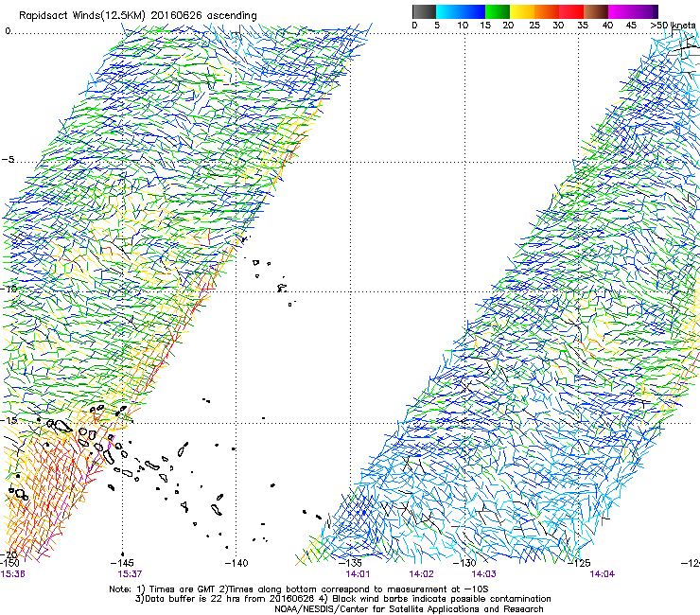Click the yellow-orange 20-30 knots legend segment
This screenshot has height=615, width=700.
(x=534, y=11)
